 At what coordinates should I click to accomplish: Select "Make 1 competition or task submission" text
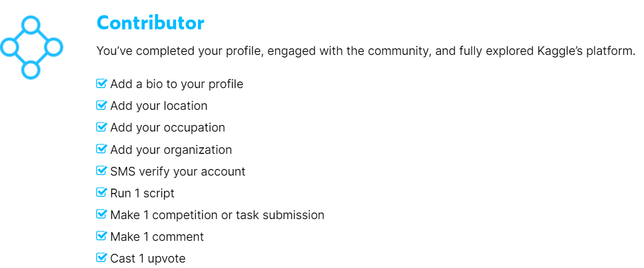[217, 215]
